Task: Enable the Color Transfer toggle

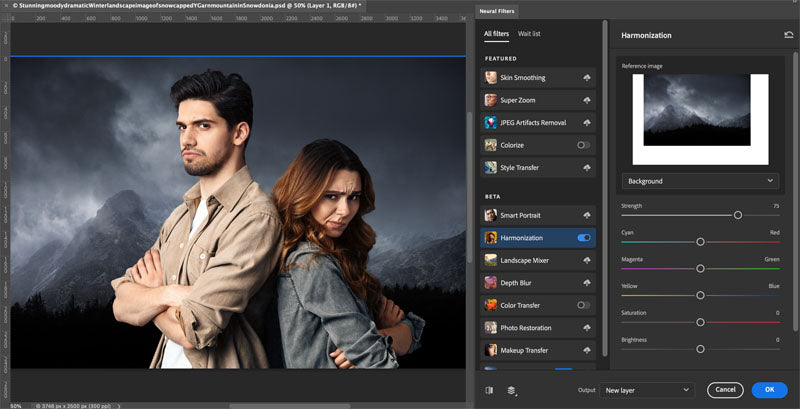Action: click(x=584, y=305)
